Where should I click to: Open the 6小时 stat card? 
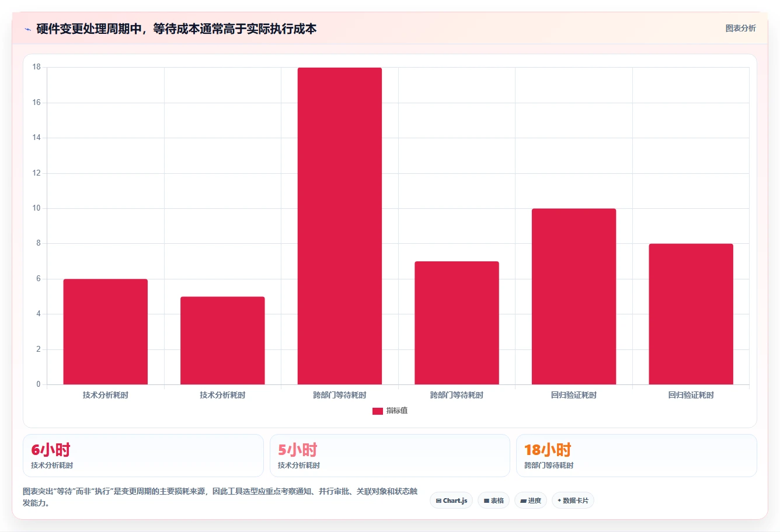(143, 456)
